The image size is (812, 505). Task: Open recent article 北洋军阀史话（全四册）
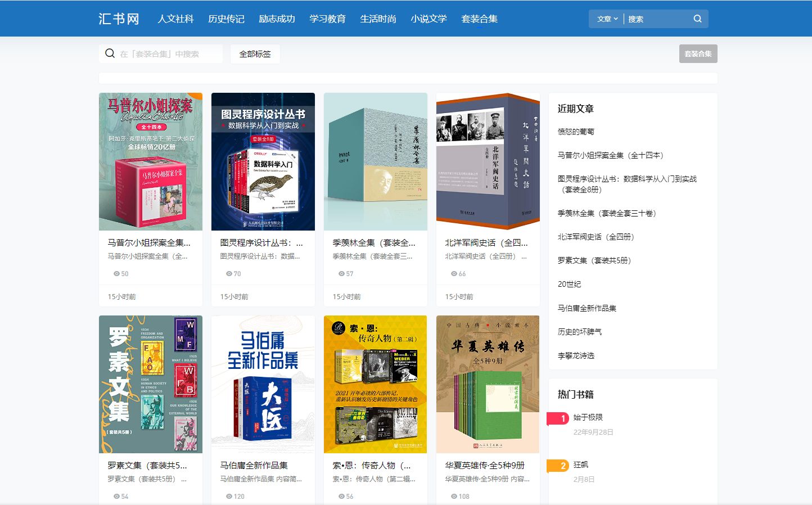[597, 237]
